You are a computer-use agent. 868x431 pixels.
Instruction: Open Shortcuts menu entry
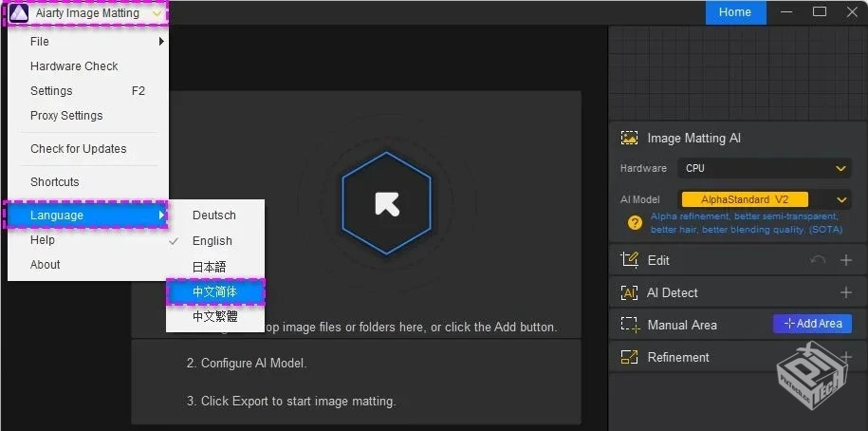88,181
